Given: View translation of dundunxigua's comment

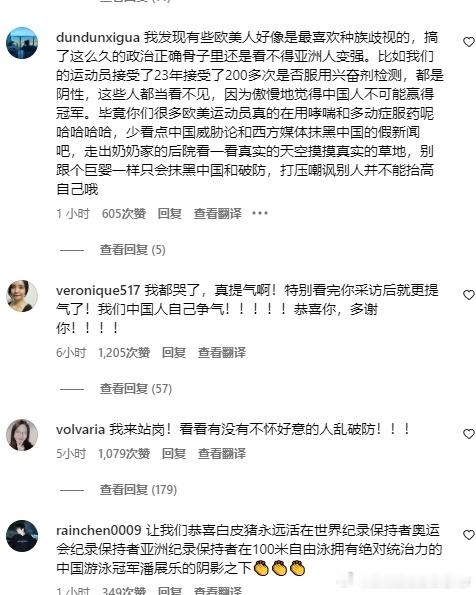Looking at the screenshot, I should 218,214.
